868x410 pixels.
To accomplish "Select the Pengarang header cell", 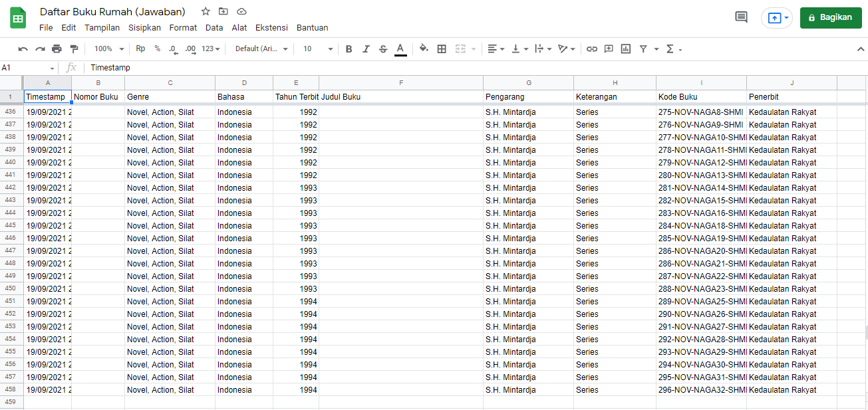I will coord(528,97).
